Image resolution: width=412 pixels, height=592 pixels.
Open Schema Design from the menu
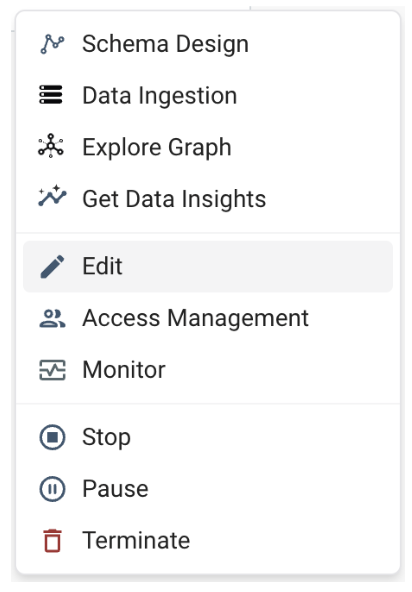click(x=208, y=44)
